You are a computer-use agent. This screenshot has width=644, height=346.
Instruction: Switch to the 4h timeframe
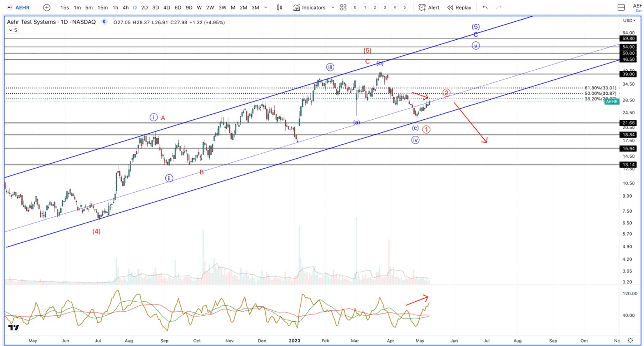click(126, 7)
